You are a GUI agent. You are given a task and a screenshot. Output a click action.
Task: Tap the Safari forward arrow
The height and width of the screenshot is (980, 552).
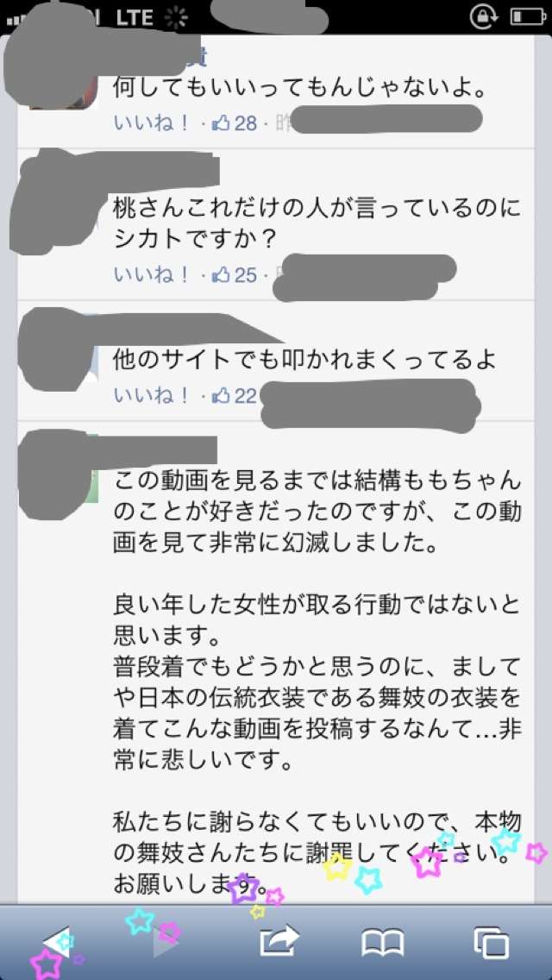point(166,943)
